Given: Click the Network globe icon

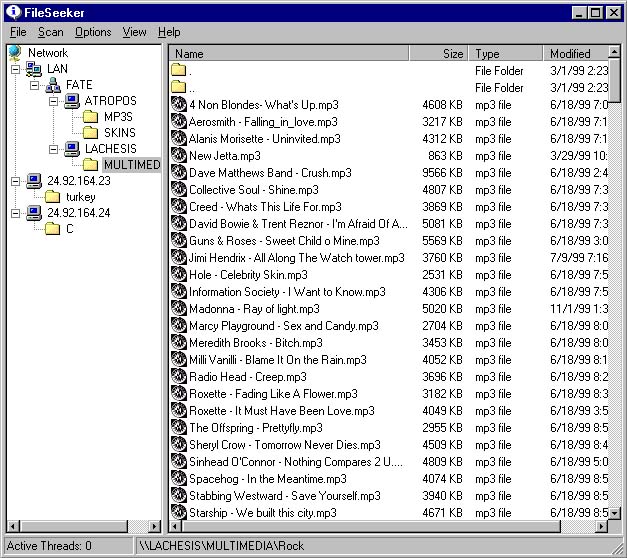Looking at the screenshot, I should pyautogui.click(x=15, y=53).
